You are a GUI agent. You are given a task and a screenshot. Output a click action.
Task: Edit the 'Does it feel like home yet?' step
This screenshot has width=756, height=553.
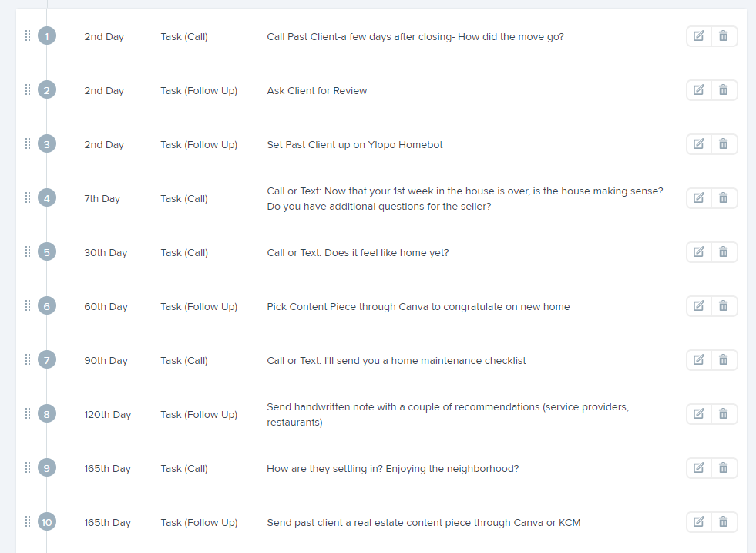click(699, 252)
